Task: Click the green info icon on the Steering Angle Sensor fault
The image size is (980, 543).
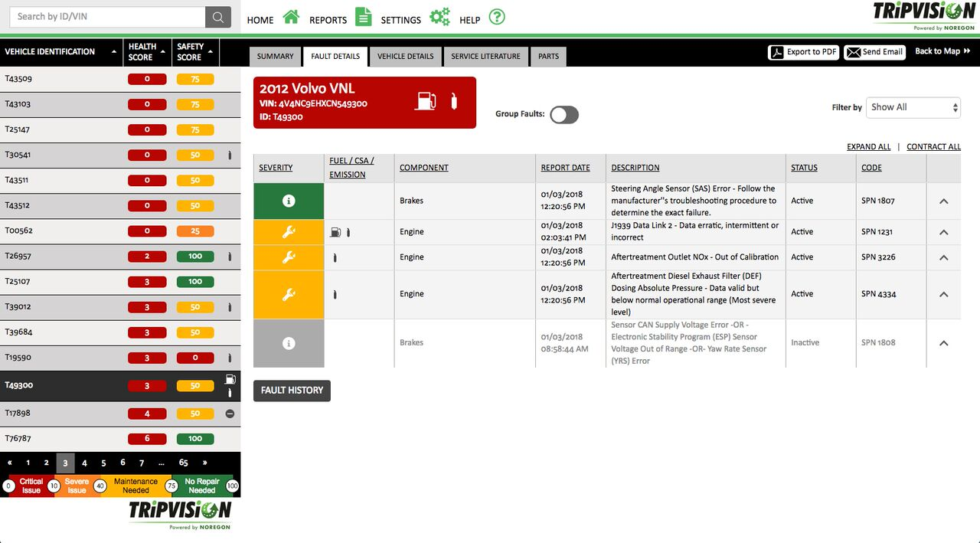Action: [289, 201]
